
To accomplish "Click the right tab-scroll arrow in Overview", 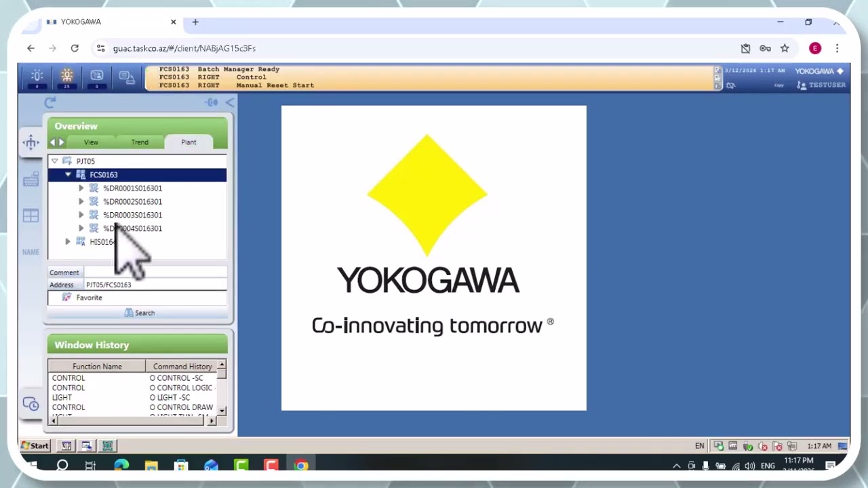I will (62, 142).
